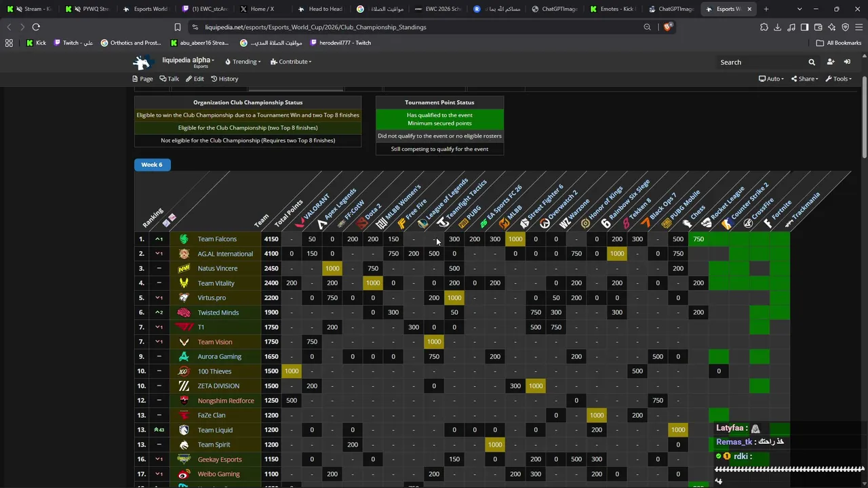Open a new browser tab

tap(766, 9)
